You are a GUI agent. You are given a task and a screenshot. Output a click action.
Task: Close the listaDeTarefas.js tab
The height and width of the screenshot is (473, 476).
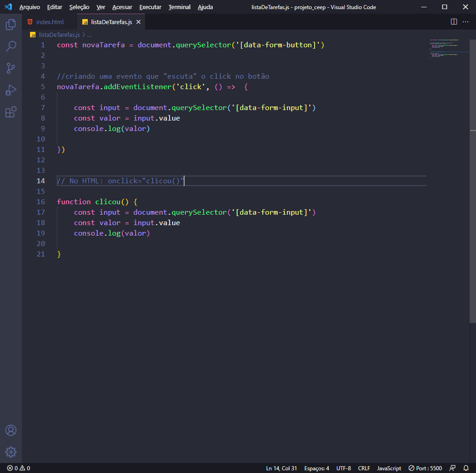(x=138, y=22)
